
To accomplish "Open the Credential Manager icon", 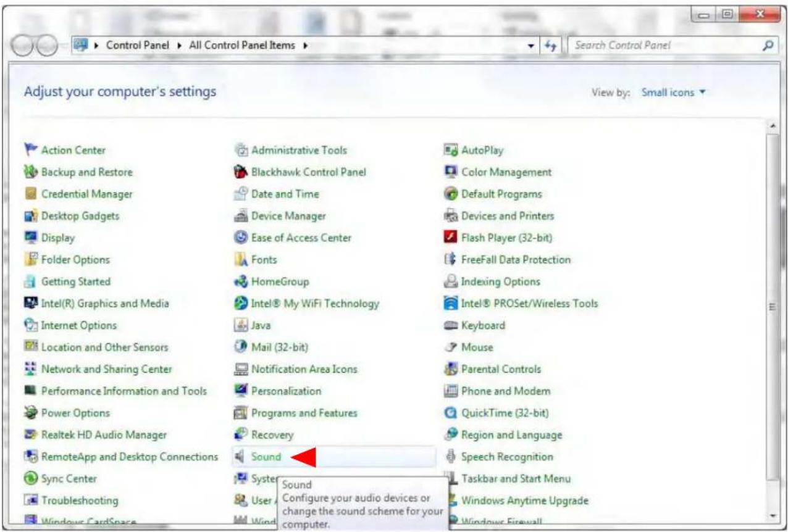I will click(30, 194).
